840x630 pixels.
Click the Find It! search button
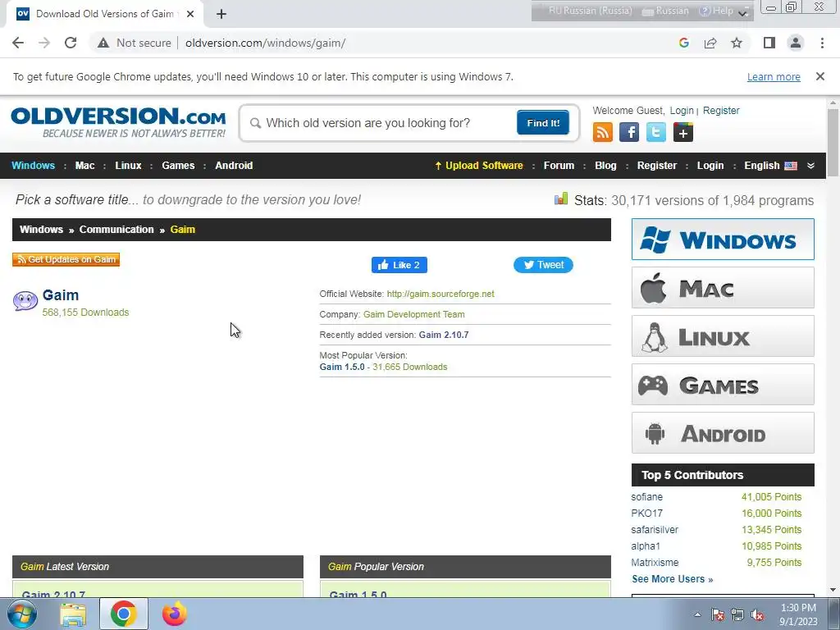coord(543,123)
